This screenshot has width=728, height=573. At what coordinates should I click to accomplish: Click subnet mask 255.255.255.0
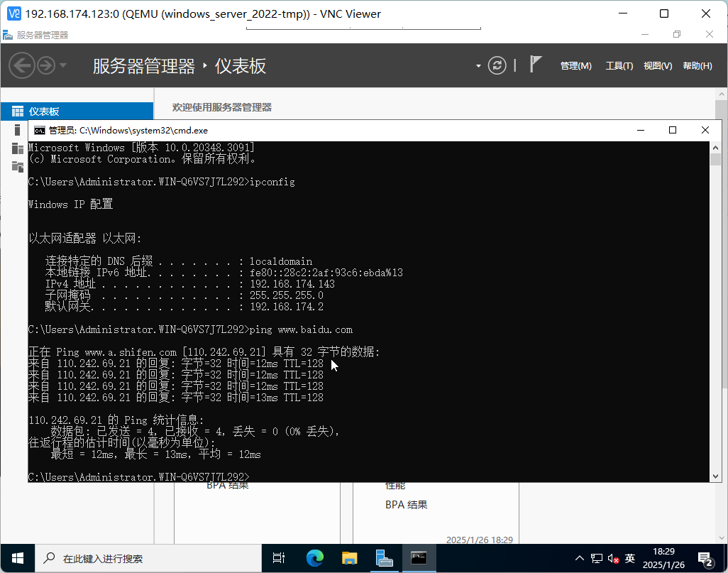pos(287,295)
